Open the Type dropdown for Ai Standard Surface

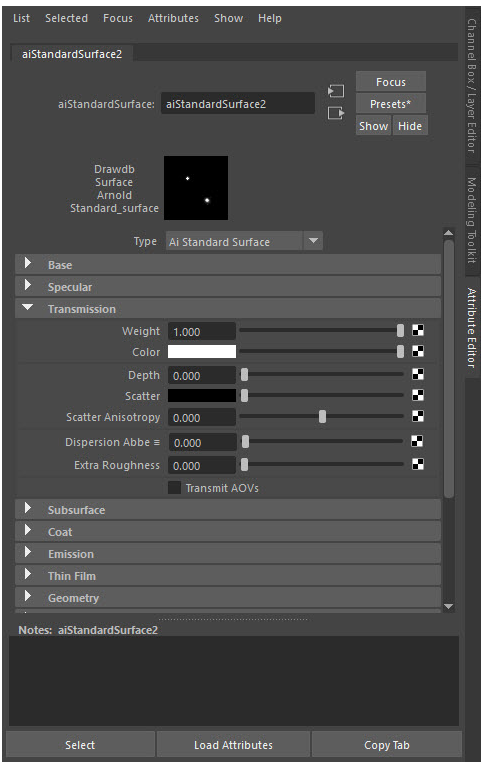pos(244,241)
